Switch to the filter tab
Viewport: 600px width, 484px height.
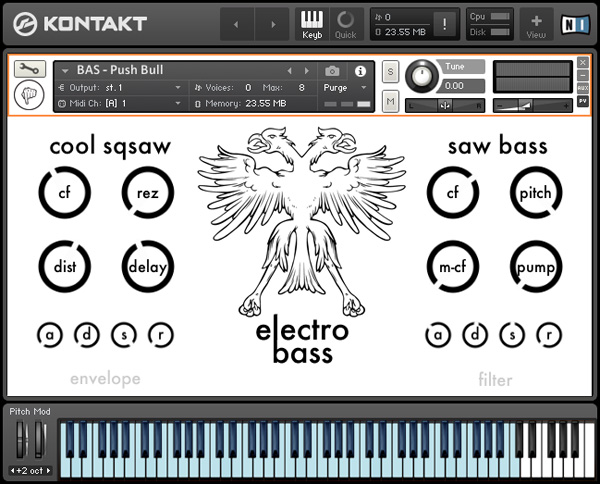[496, 380]
